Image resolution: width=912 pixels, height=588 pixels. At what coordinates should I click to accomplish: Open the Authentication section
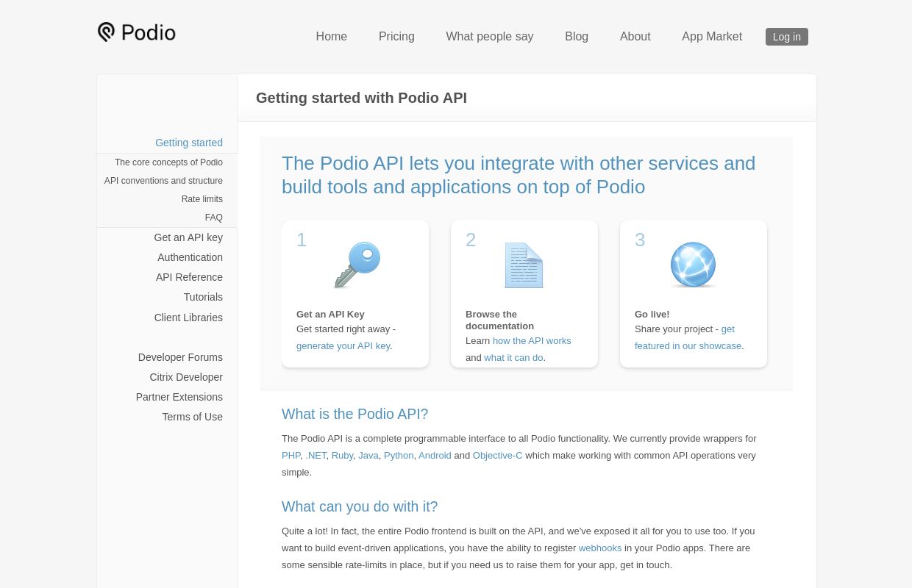pos(190,257)
